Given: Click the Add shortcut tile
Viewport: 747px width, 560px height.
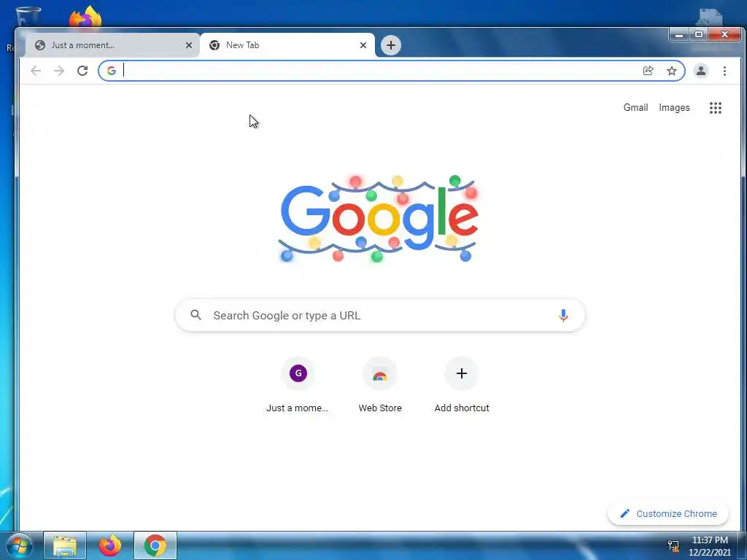Looking at the screenshot, I should (461, 385).
